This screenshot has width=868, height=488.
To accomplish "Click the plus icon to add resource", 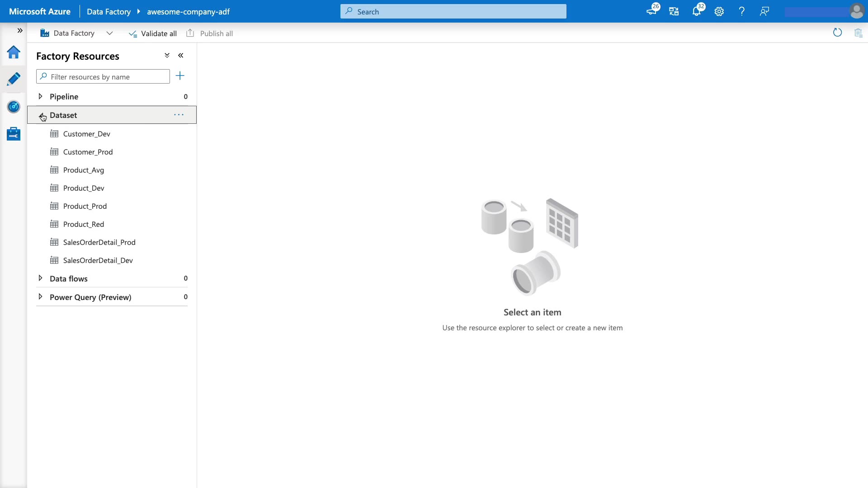I will (180, 76).
